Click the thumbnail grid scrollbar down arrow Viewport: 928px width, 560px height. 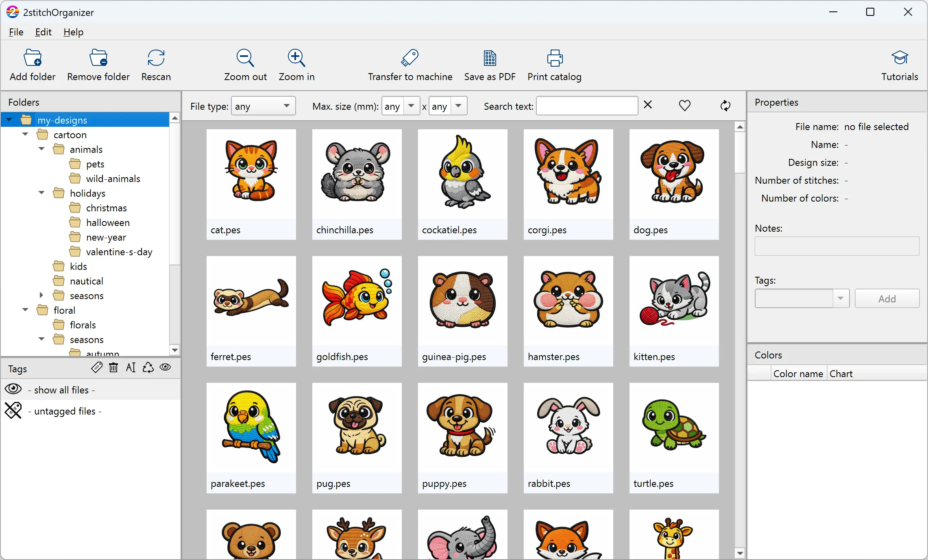pyautogui.click(x=740, y=553)
